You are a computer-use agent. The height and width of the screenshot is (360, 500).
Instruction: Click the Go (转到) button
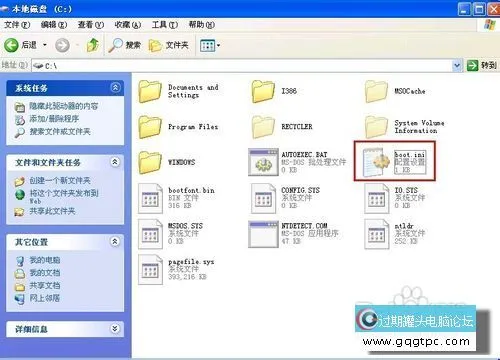[x=482, y=65]
